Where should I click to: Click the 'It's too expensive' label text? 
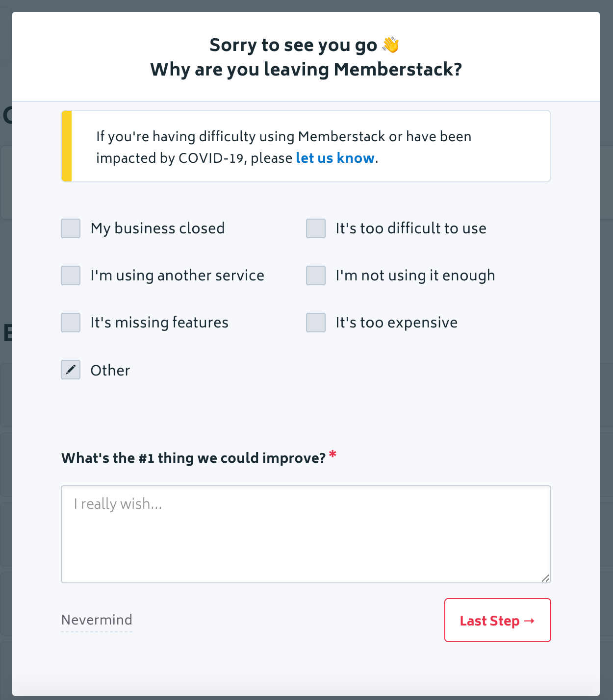[x=396, y=323]
